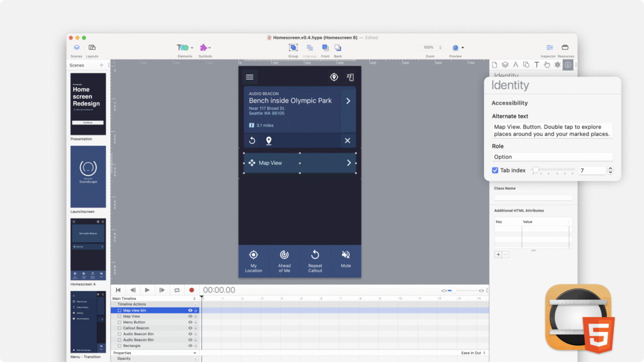Open the Resources panel icon

[565, 48]
